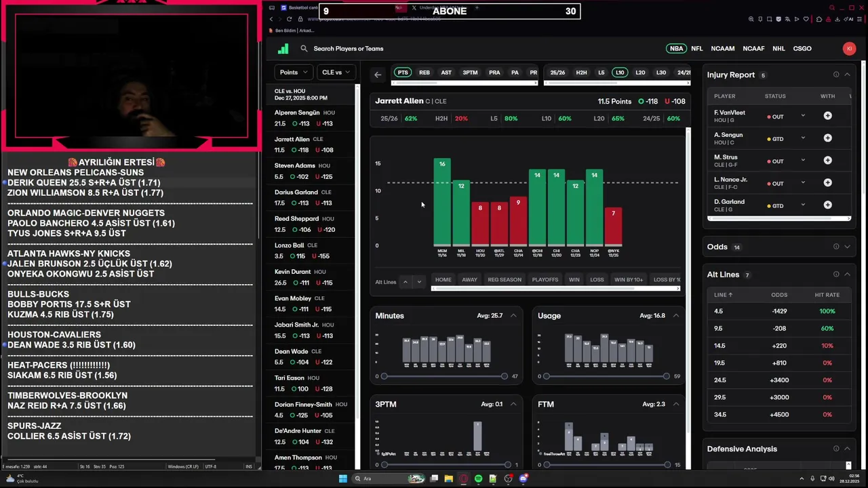Open Defensive Analysis info icon

836,449
